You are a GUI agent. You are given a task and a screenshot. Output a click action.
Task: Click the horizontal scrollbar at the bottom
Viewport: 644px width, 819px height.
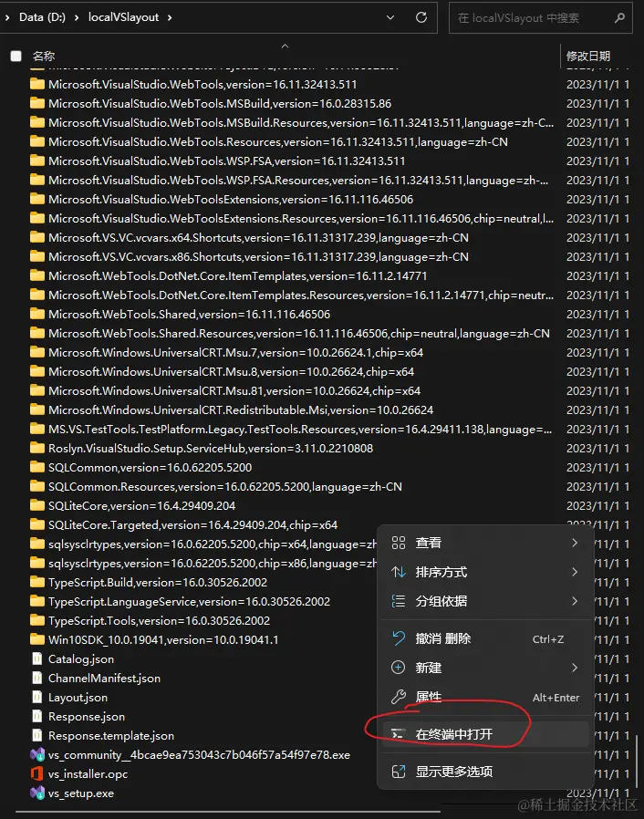[x=228, y=813]
